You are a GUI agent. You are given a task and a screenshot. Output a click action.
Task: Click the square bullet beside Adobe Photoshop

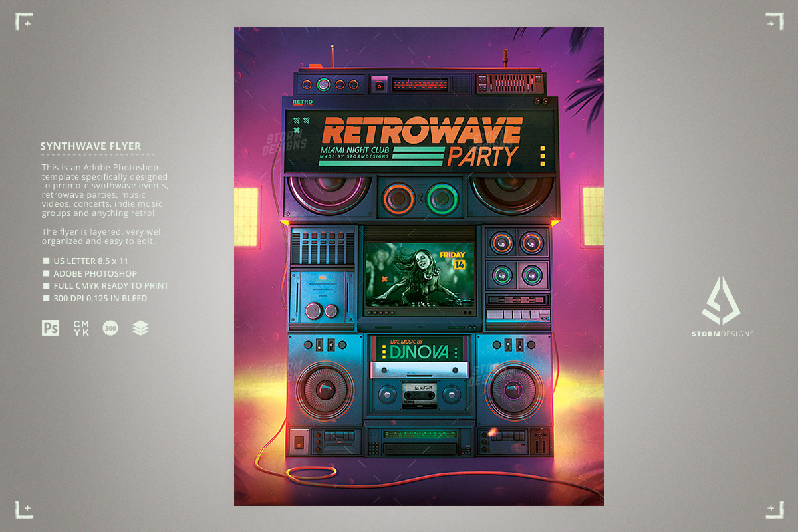[47, 273]
